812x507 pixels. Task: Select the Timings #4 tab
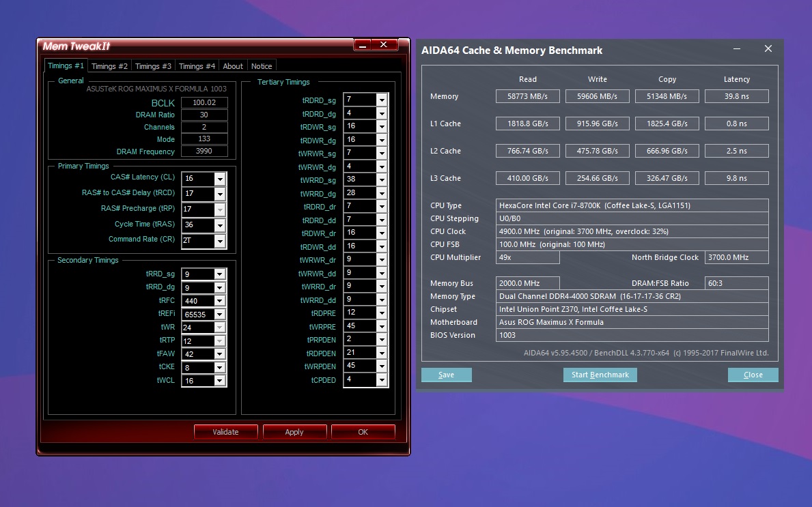(197, 66)
